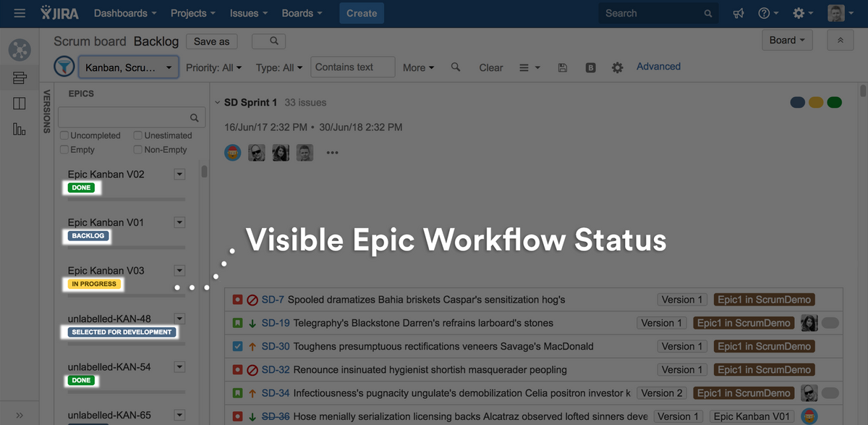The width and height of the screenshot is (868, 425).
Task: Open the backlog view in sidebar
Action: click(20, 77)
